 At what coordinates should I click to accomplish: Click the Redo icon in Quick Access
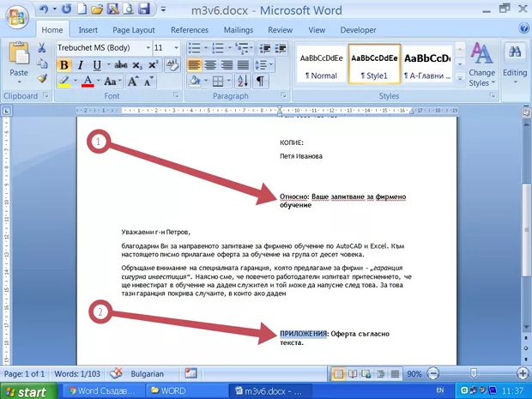click(67, 9)
